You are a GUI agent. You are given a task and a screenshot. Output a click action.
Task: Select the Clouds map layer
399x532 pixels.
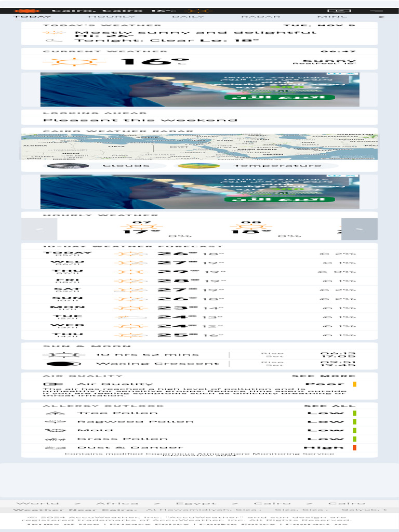(106, 166)
